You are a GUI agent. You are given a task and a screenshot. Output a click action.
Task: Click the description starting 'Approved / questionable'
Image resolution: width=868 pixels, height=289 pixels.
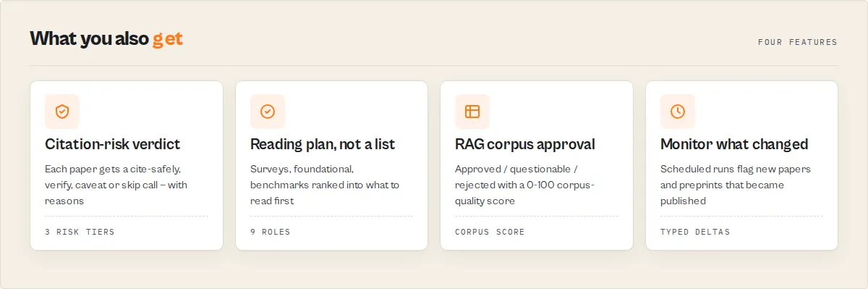(525, 185)
